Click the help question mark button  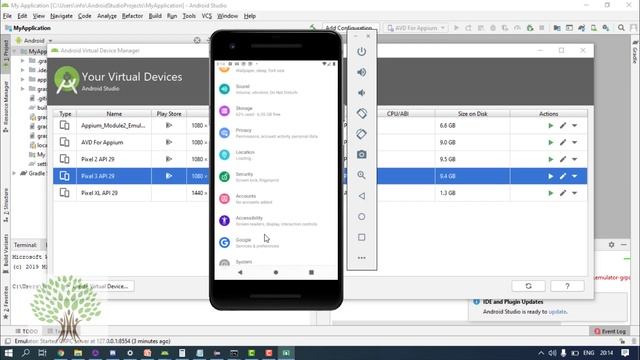pyautogui.click(x=567, y=286)
